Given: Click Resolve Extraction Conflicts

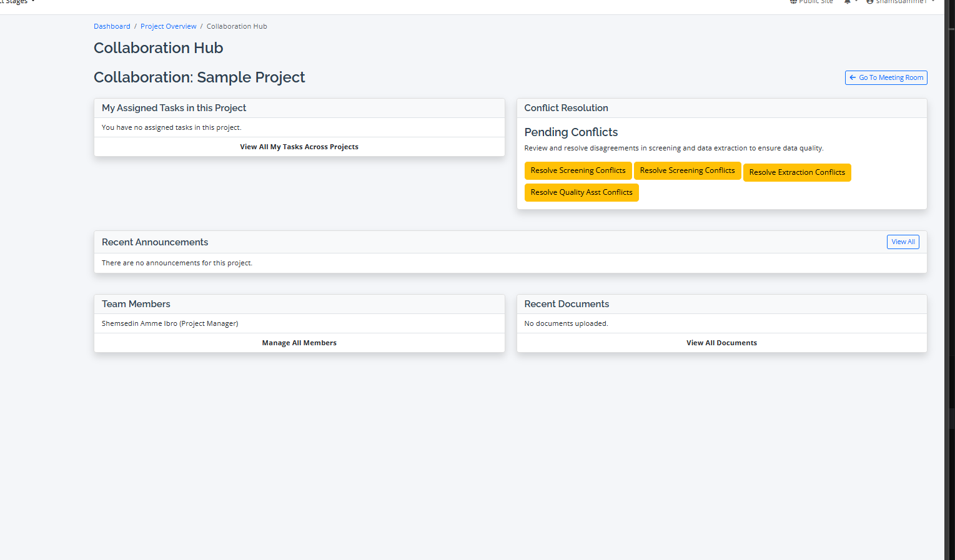Looking at the screenshot, I should point(797,172).
